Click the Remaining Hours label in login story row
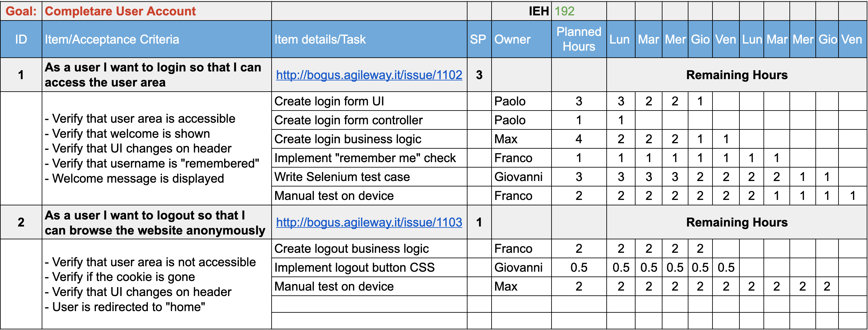Screen dimensions: 868x330 tap(737, 75)
